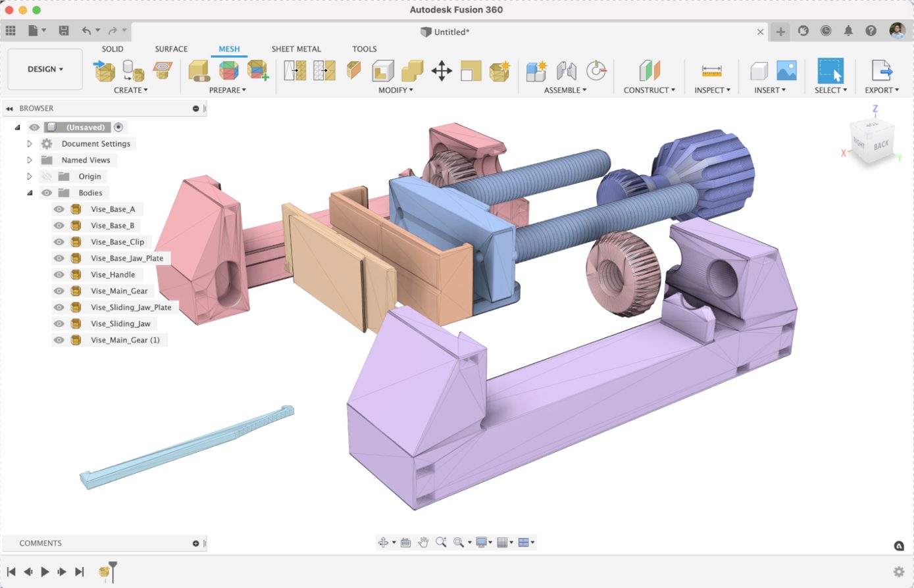Hide the Vise_Handle body

click(59, 274)
